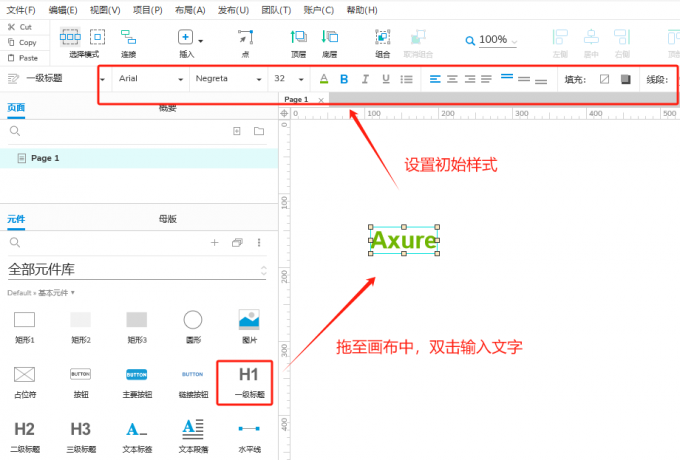Open the 布局(A) menu
The width and height of the screenshot is (680, 460).
[190, 10]
